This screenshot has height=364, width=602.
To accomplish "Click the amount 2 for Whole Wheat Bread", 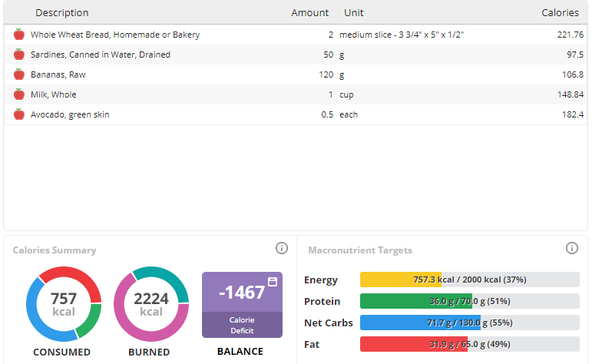I will [x=330, y=35].
